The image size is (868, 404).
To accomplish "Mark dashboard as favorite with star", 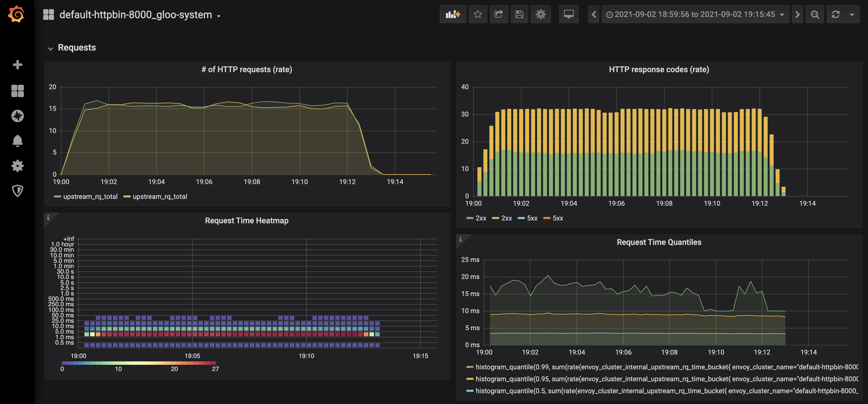I will tap(477, 14).
